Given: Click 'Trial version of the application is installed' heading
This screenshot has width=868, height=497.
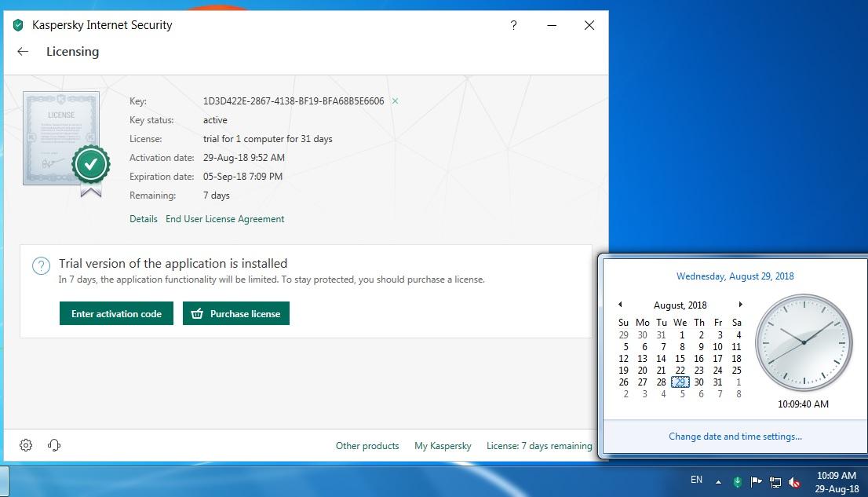Looking at the screenshot, I should [173, 263].
